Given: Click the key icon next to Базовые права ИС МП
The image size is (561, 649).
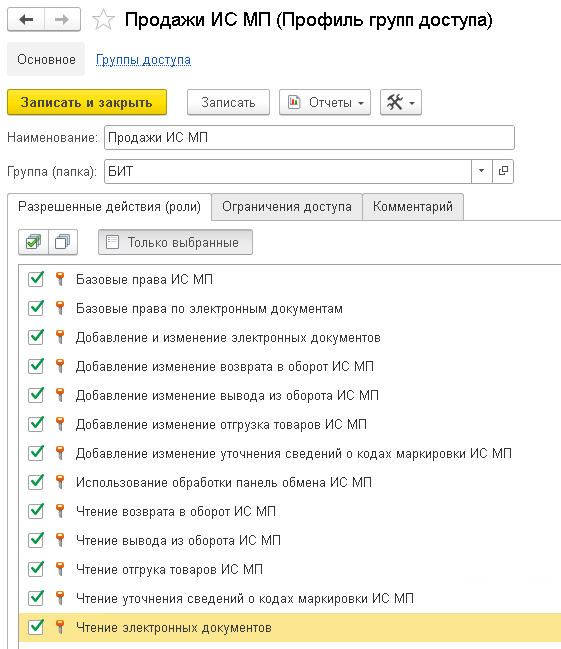Looking at the screenshot, I should (x=60, y=279).
